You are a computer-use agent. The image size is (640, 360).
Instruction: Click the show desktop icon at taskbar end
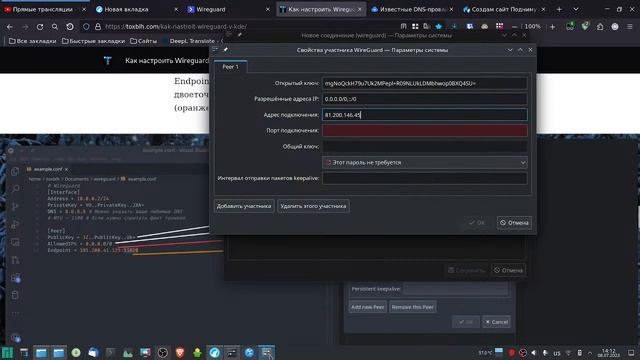[631, 353]
